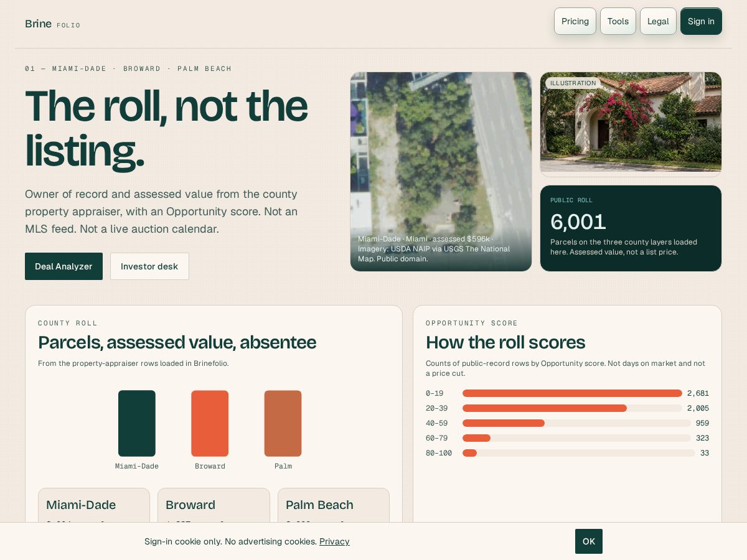Select the 0-19 score bar
Viewport: 747px width, 560px height.
(x=572, y=393)
